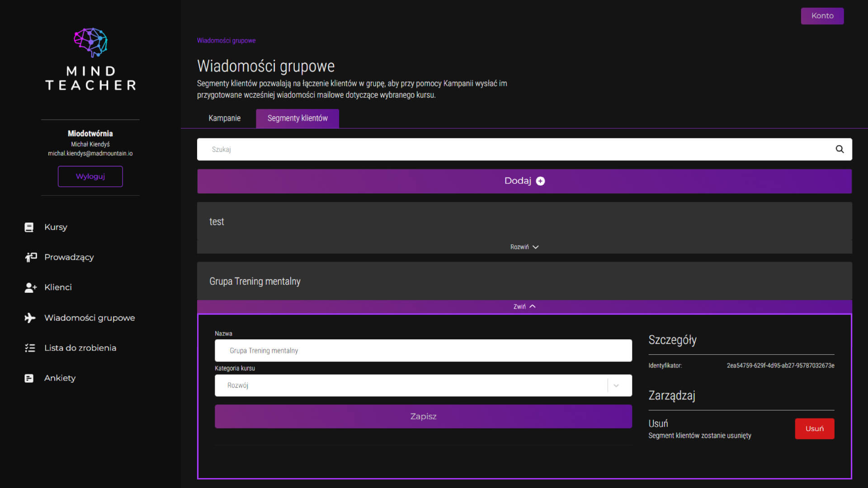
Task: Click the Prowadzący presenter icon
Action: (30, 257)
